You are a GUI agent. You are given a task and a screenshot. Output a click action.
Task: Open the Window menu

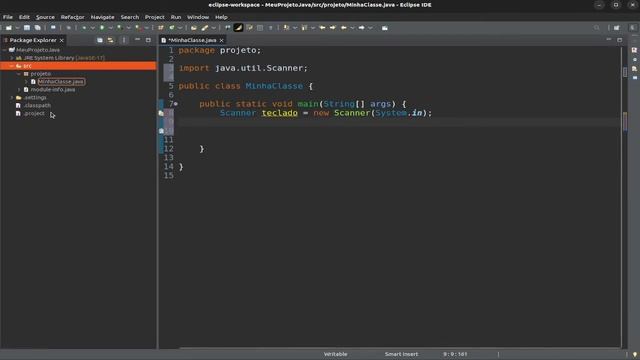198,17
